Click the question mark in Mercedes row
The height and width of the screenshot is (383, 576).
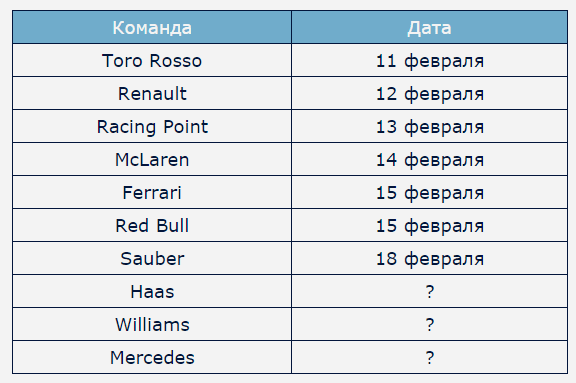point(430,357)
